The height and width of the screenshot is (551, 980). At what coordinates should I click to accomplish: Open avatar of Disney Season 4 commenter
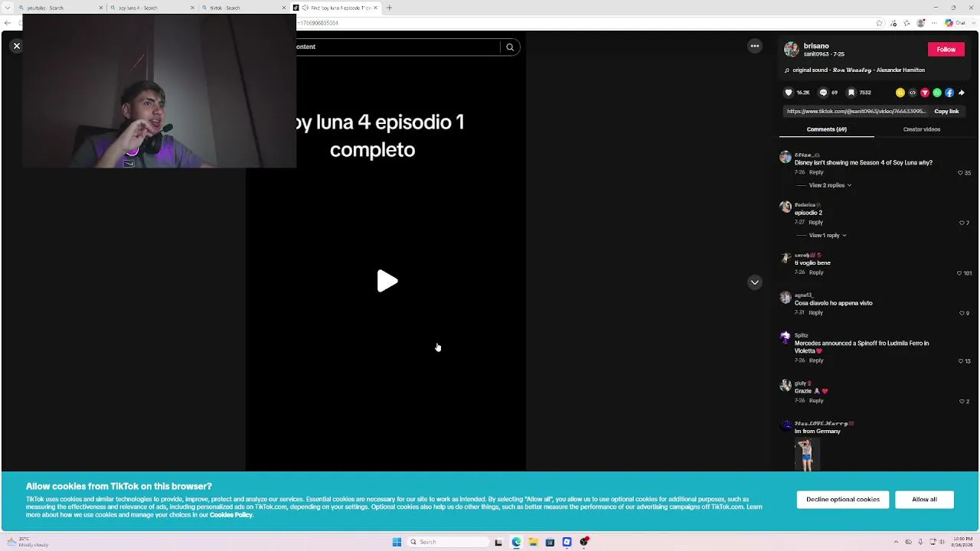(786, 157)
